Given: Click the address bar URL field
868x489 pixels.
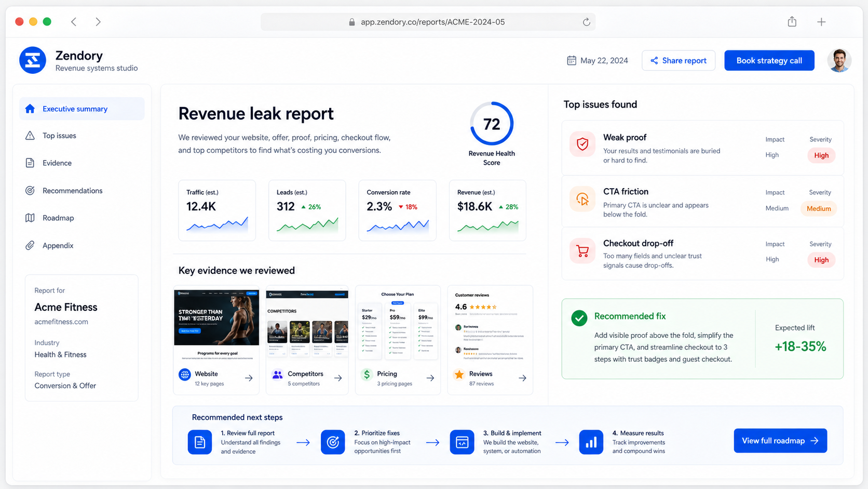Looking at the screenshot, I should point(428,22).
